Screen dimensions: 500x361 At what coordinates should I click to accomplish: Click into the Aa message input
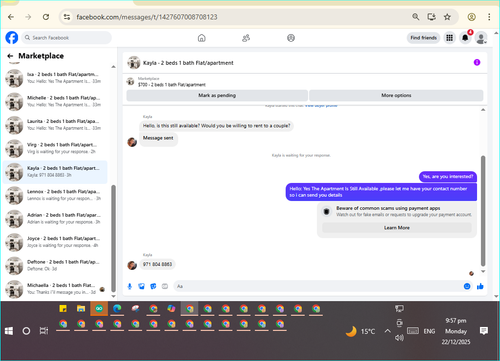point(317,286)
